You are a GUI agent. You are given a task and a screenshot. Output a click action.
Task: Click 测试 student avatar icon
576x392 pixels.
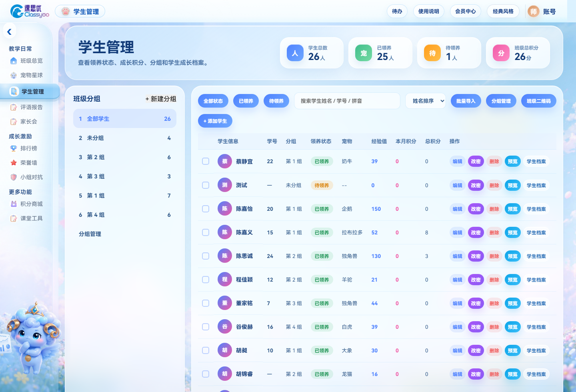[225, 185]
